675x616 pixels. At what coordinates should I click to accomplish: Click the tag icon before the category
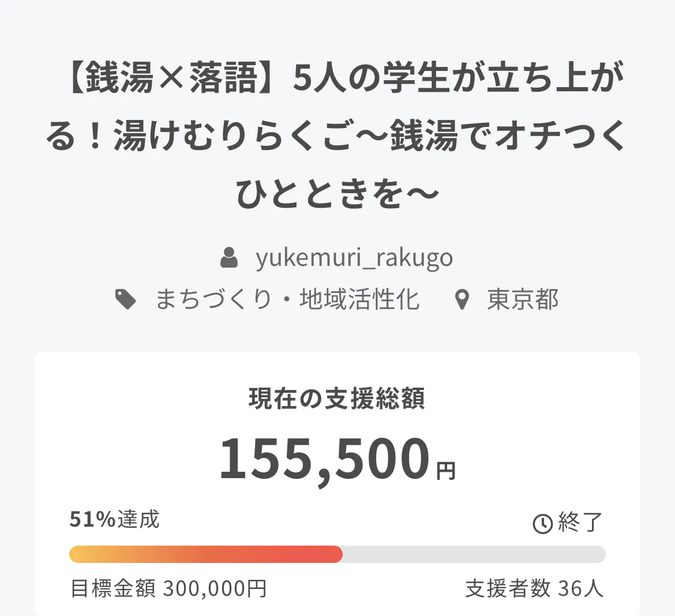coord(126,299)
